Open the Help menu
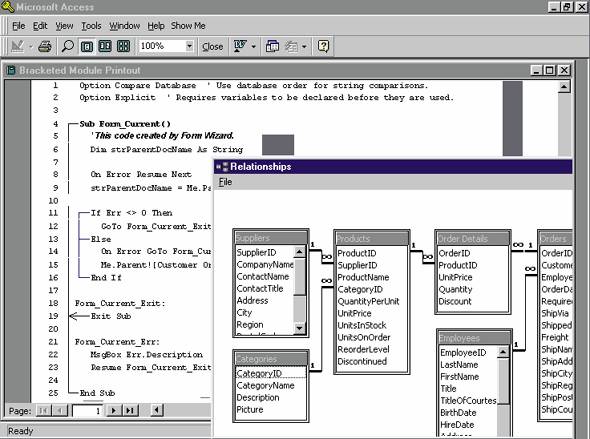Screen dimensions: 590x439 [x=156, y=26]
